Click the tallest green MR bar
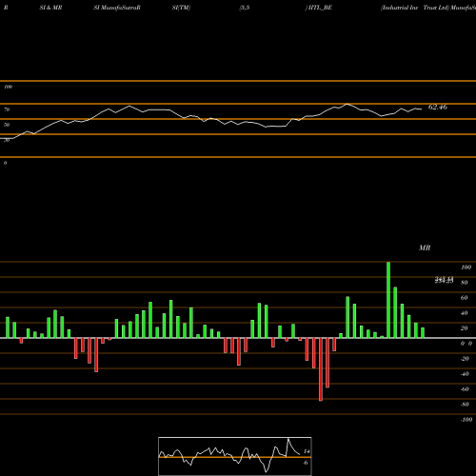Image resolution: width=476 pixels, height=476 pixels. tap(388, 300)
